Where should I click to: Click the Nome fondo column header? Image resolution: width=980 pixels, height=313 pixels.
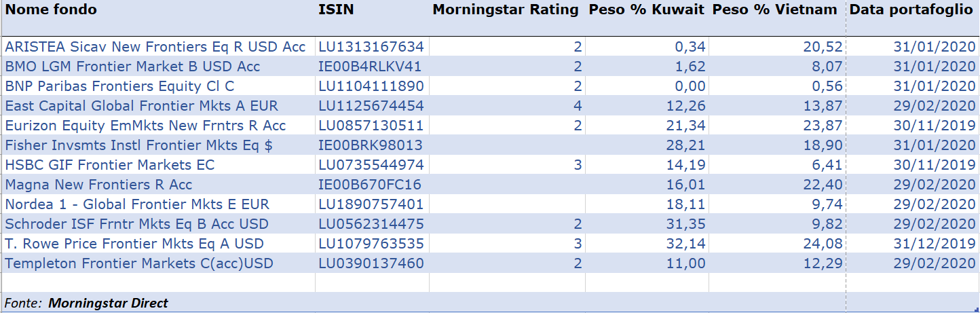[x=52, y=10]
